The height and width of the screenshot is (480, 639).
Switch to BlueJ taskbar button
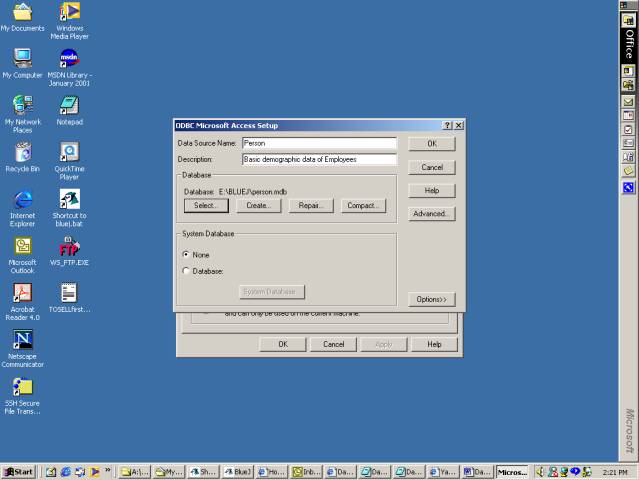[x=238, y=472]
